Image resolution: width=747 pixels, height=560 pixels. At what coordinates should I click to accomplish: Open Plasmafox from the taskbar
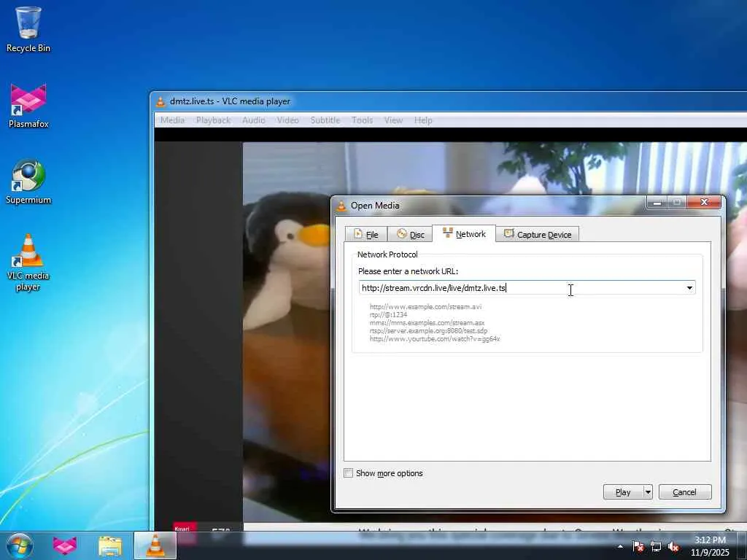(65, 545)
